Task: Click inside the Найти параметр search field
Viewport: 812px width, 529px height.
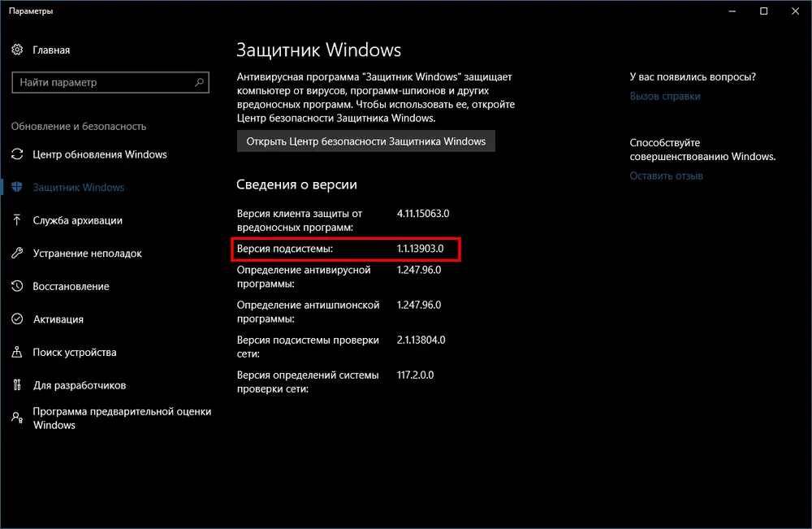Action: [x=97, y=82]
